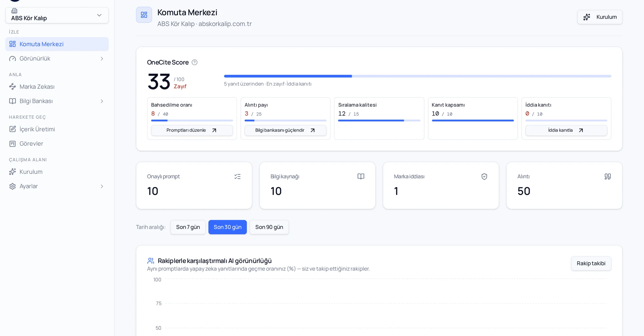Click the Görünürlük gauge icon
This screenshot has height=336, width=644.
pos(13,58)
